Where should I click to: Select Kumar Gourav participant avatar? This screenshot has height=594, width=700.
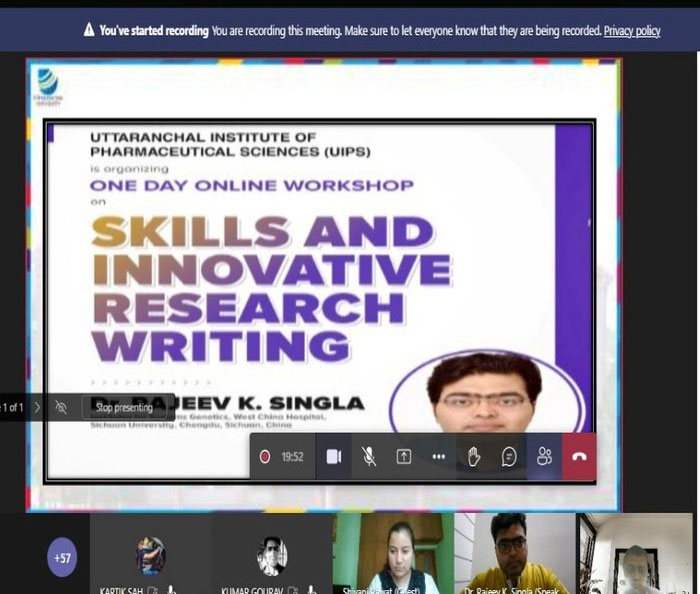[271, 555]
